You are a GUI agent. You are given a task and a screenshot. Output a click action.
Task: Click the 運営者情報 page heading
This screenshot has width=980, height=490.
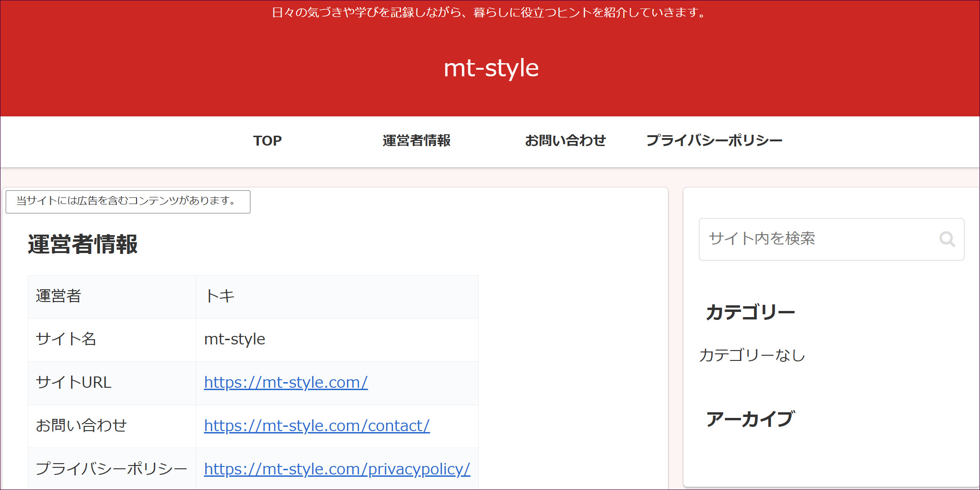[83, 245]
